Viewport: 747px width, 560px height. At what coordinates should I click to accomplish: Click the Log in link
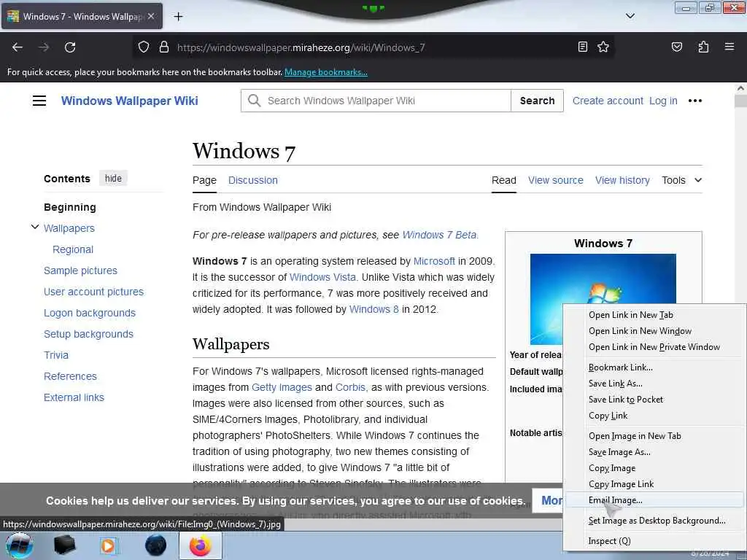[x=663, y=101]
